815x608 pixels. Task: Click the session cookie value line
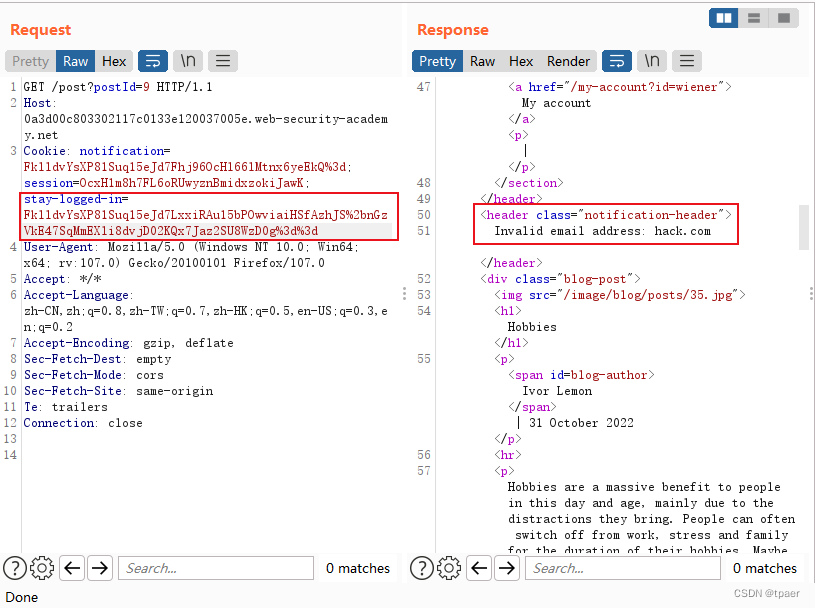pos(167,183)
